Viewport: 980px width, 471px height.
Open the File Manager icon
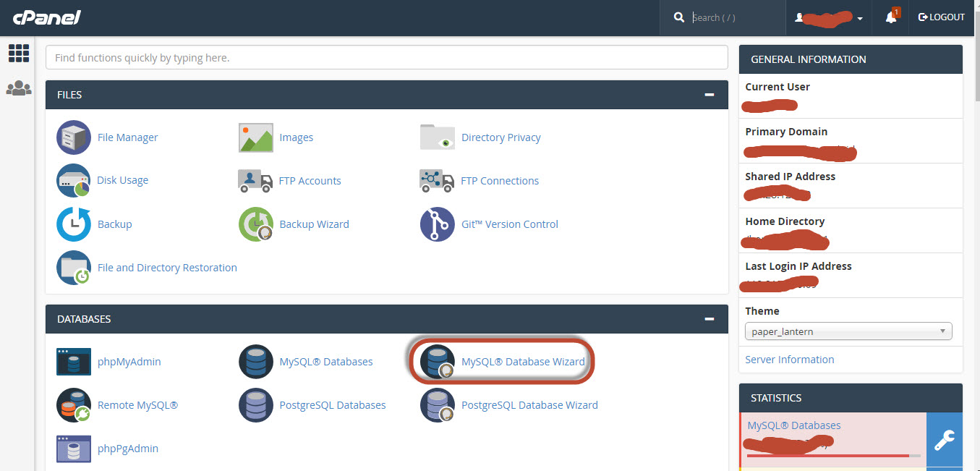click(x=74, y=137)
